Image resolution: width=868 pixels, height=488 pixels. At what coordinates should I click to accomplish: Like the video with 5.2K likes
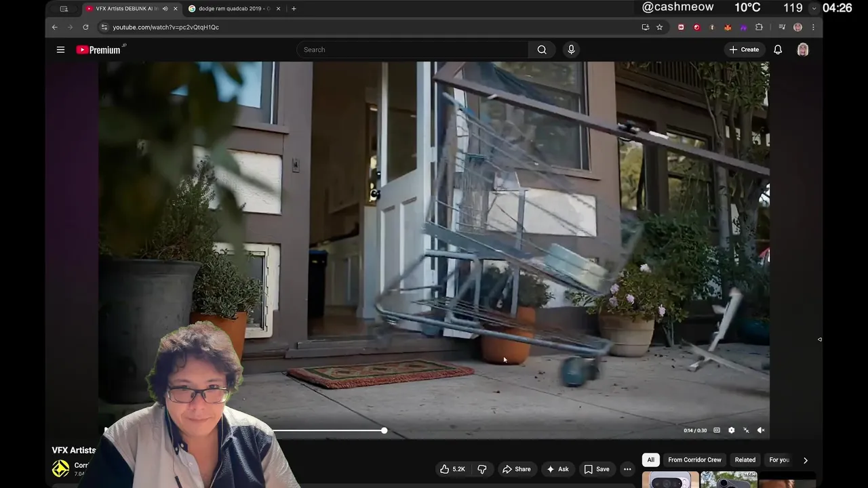452,469
